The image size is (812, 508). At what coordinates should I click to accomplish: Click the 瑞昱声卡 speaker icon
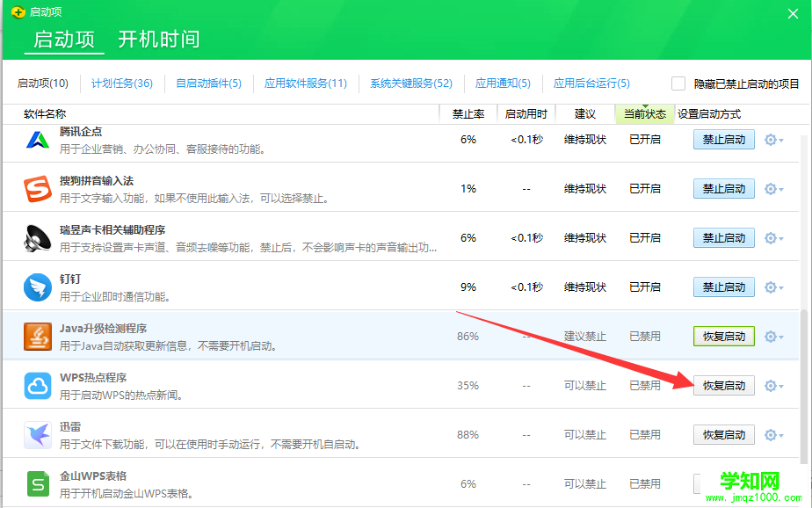click(x=38, y=238)
